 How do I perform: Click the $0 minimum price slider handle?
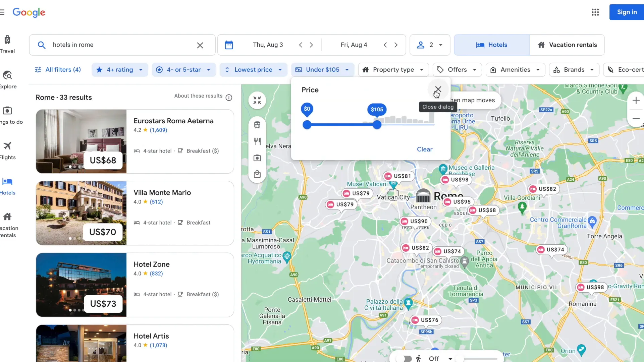click(x=307, y=125)
